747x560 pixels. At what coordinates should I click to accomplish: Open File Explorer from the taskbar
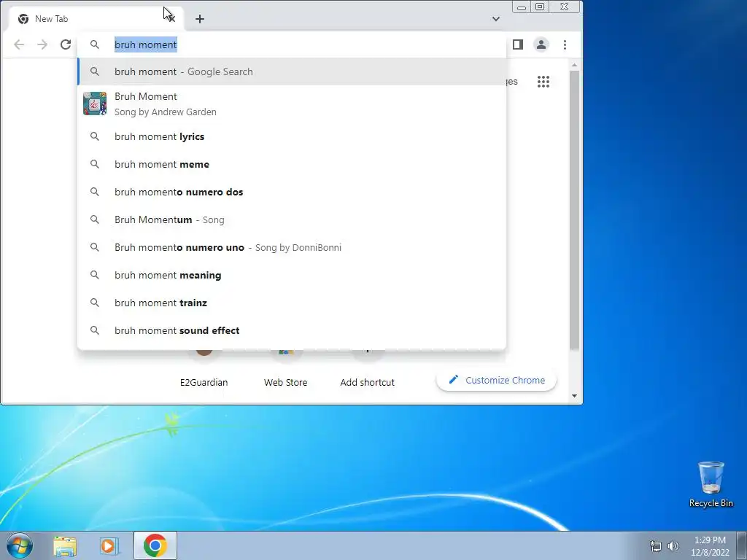[65, 546]
